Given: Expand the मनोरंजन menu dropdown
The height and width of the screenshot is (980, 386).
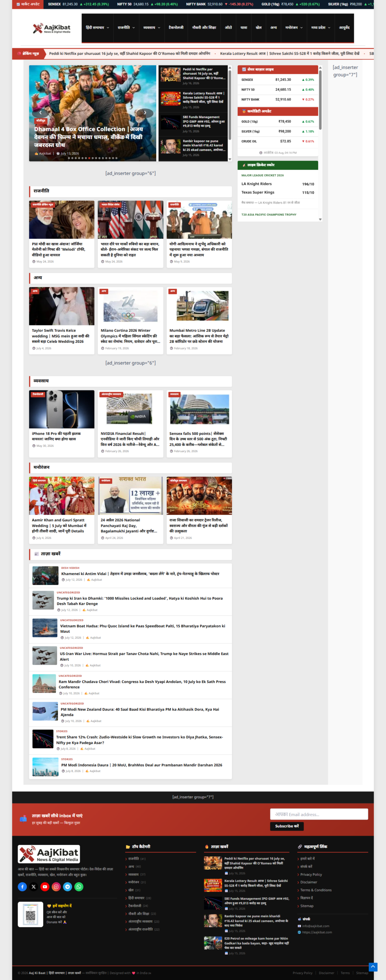Looking at the screenshot, I should (x=294, y=28).
